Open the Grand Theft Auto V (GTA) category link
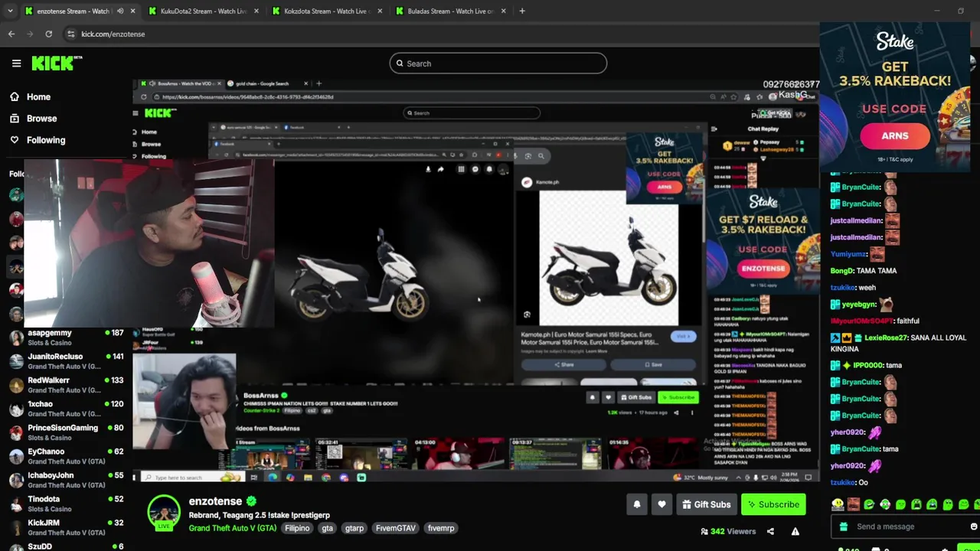 pyautogui.click(x=233, y=528)
